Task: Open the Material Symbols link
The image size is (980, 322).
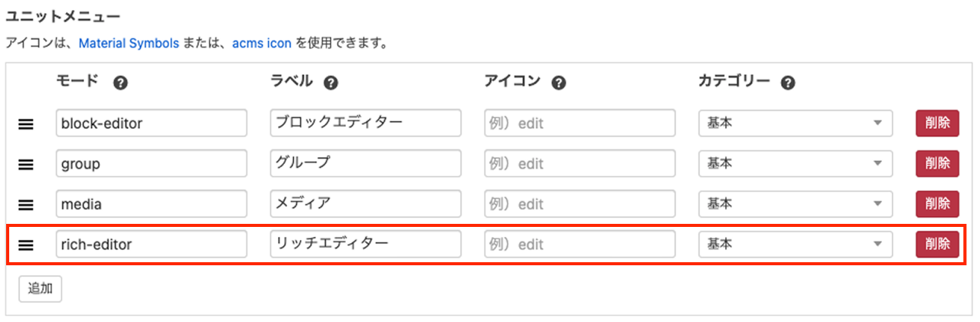Action: (129, 44)
